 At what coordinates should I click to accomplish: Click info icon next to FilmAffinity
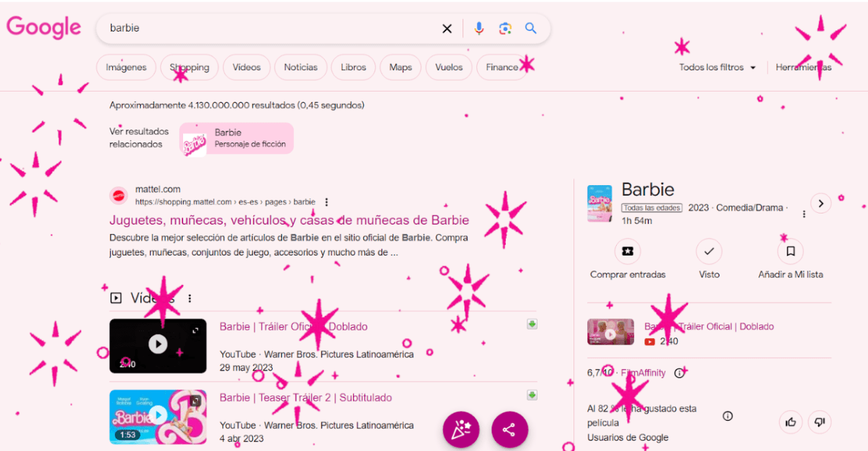click(679, 373)
